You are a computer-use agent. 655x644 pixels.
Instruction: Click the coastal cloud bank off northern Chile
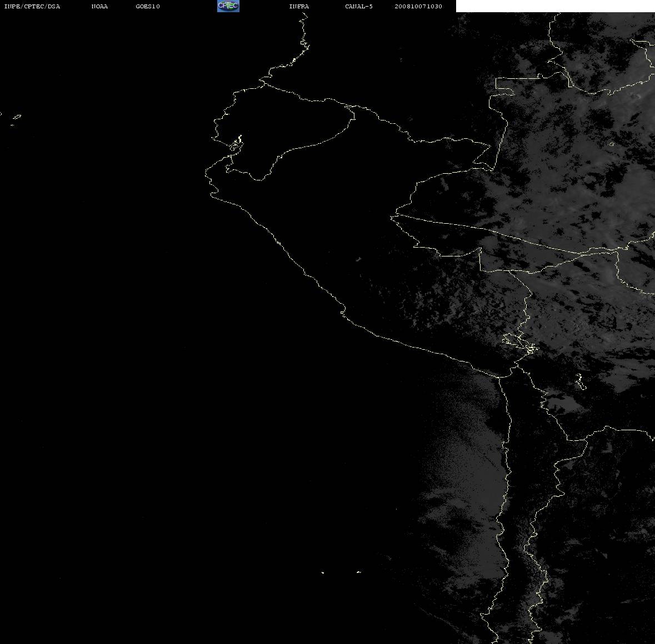(464, 480)
